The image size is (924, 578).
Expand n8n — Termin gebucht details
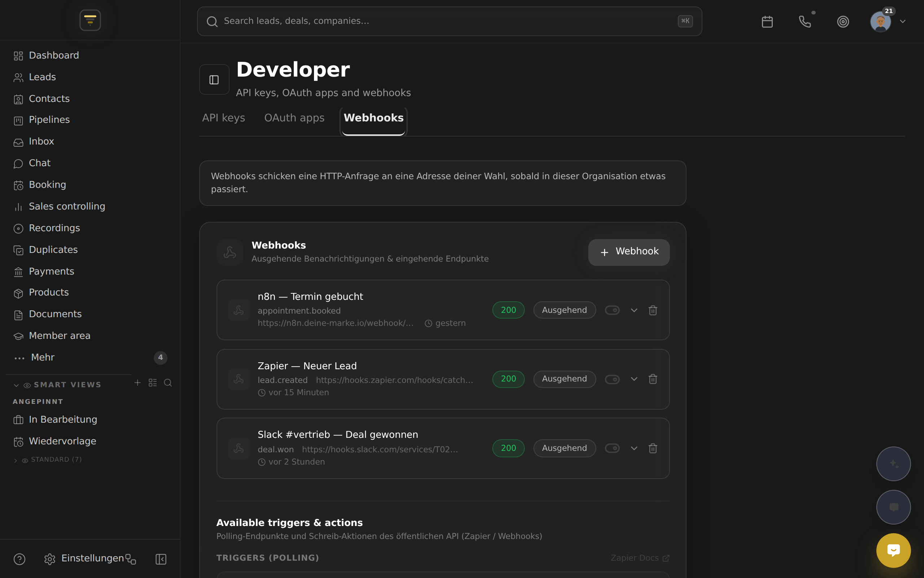tap(634, 310)
